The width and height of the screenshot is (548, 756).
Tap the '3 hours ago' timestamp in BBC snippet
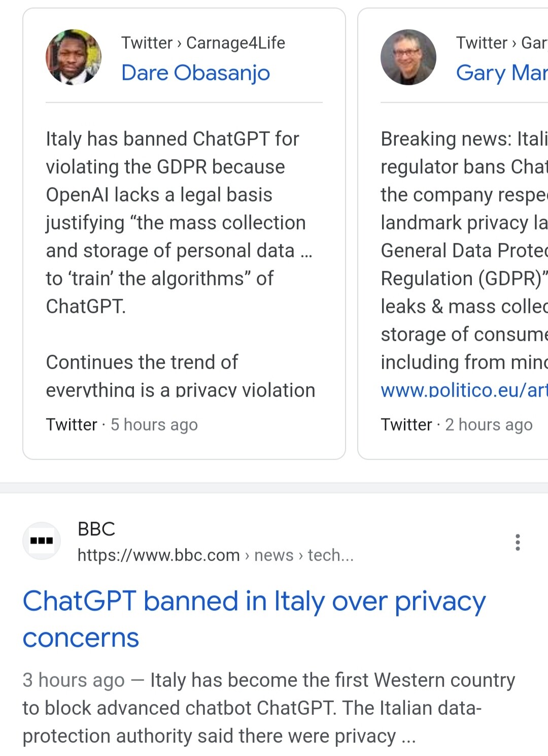click(x=74, y=680)
